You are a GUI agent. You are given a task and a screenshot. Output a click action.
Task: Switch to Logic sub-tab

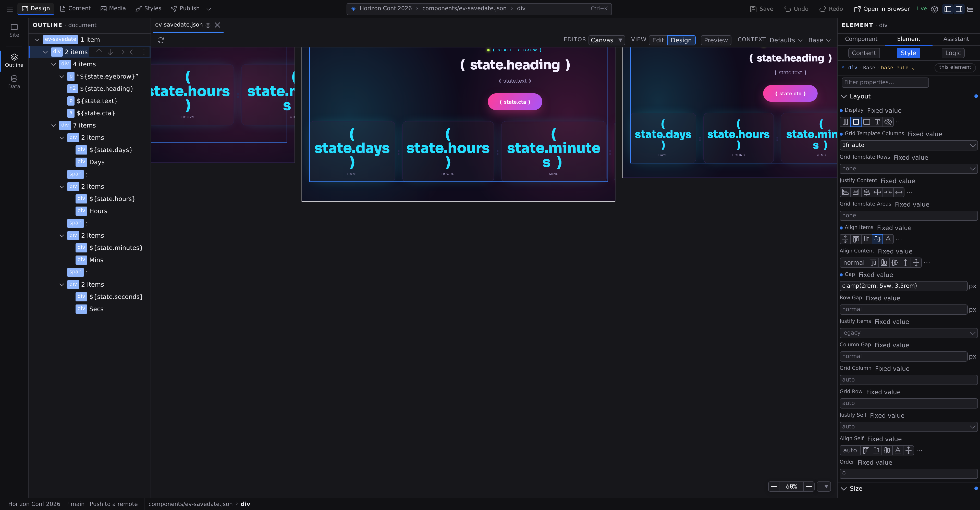[x=953, y=53]
